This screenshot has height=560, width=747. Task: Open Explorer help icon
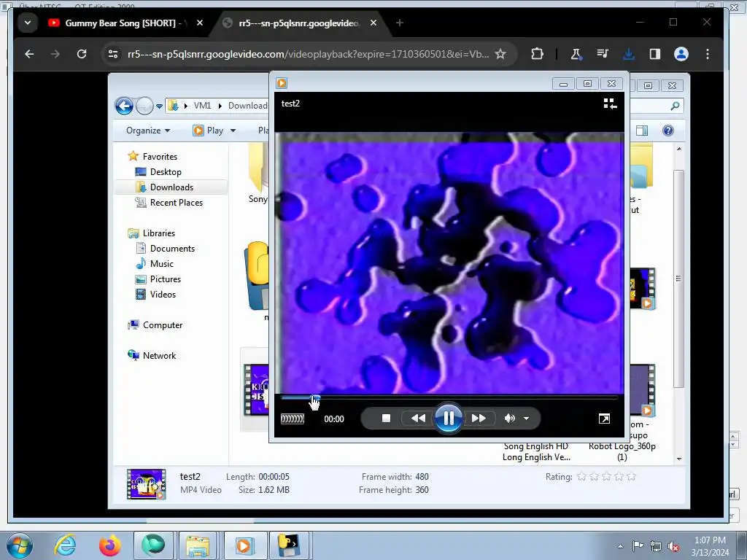(x=668, y=131)
